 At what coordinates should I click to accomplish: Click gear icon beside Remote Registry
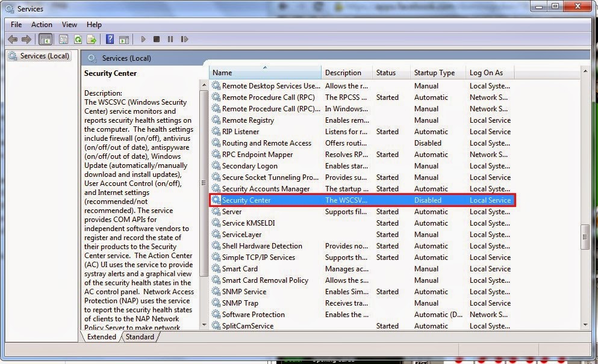pyautogui.click(x=216, y=120)
